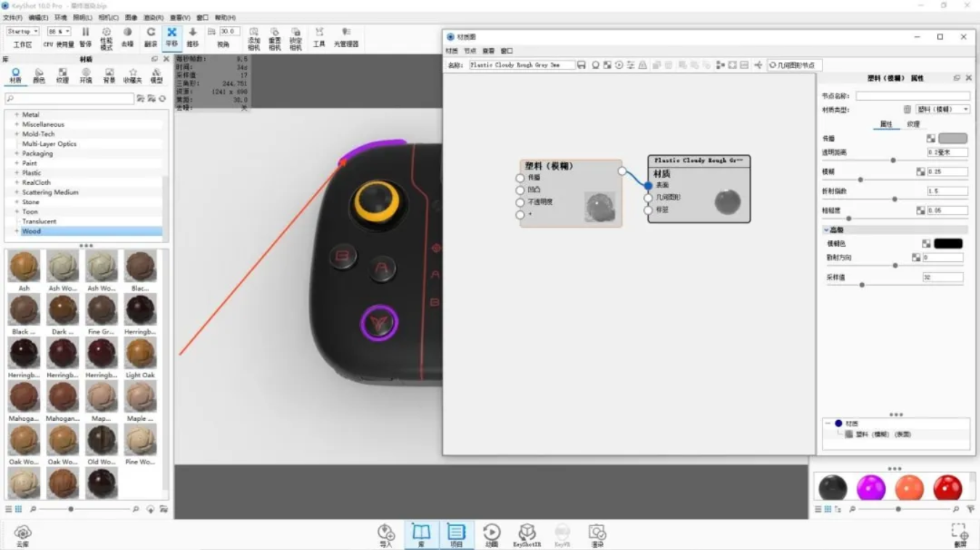980x550 pixels.
Task: Open the 文件(F) file menu
Action: tap(13, 17)
